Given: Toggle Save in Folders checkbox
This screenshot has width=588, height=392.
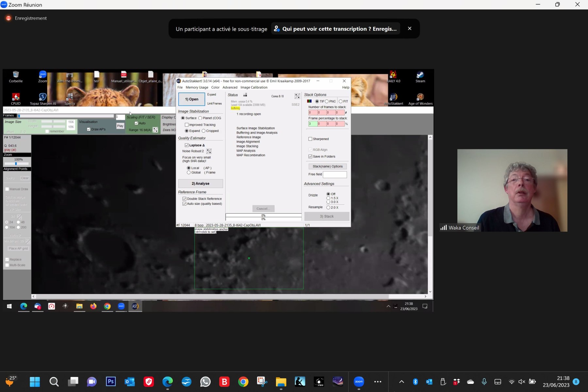Looking at the screenshot, I should coord(310,156).
